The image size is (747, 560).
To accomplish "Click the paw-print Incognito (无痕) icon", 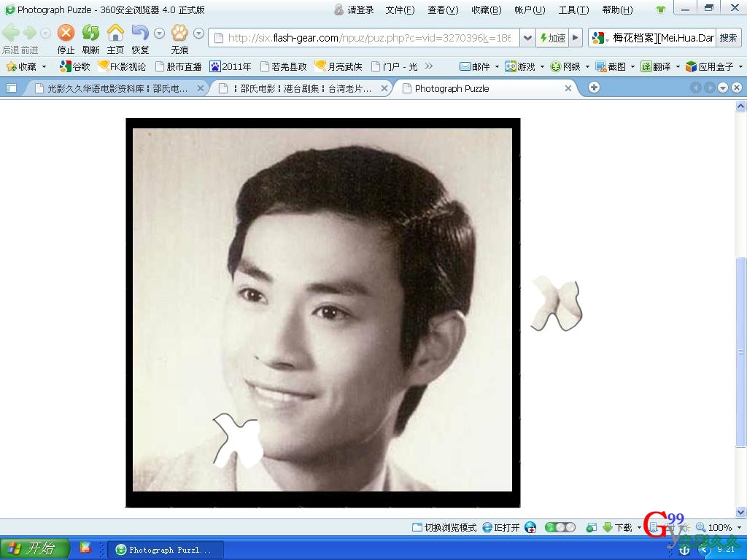I will click(179, 33).
